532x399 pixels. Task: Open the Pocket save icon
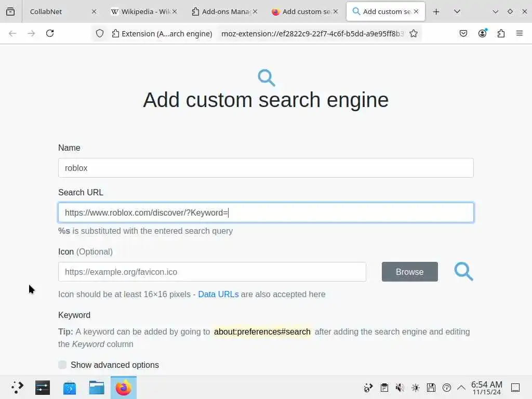463,33
